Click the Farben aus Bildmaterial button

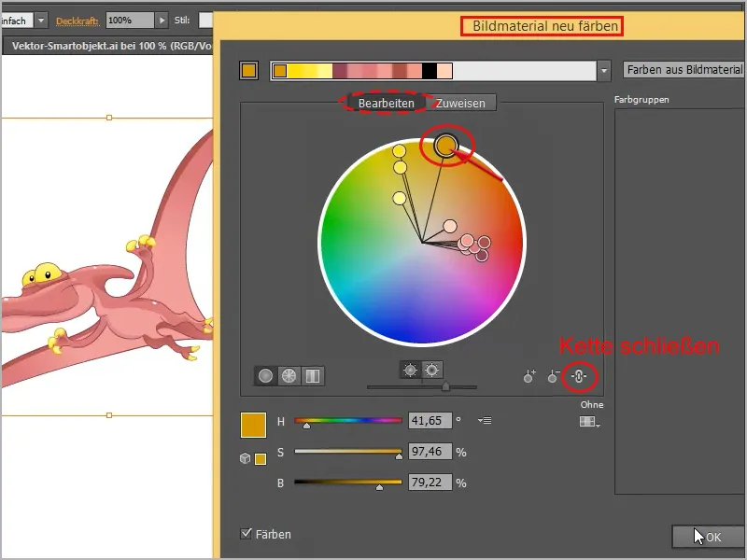(x=684, y=70)
